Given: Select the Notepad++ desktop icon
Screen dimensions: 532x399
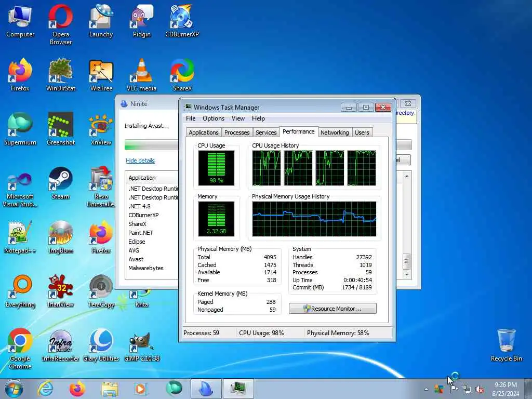Looking at the screenshot, I should click(x=20, y=237).
